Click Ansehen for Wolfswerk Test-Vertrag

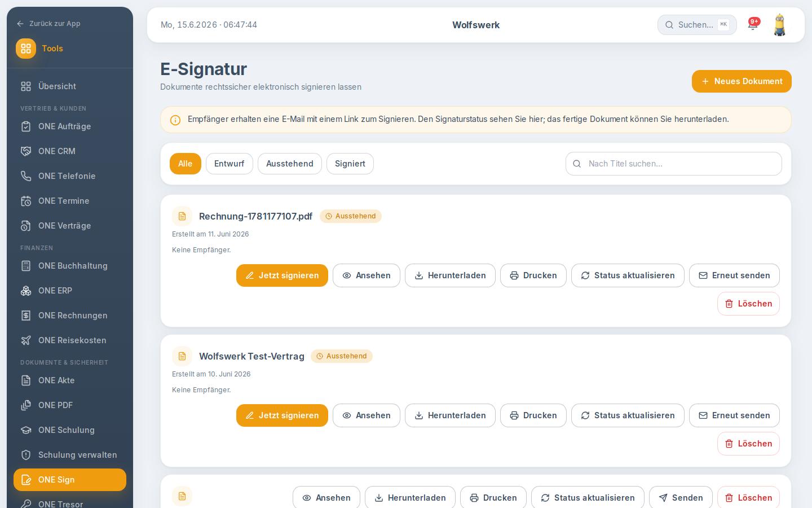pyautogui.click(x=367, y=415)
